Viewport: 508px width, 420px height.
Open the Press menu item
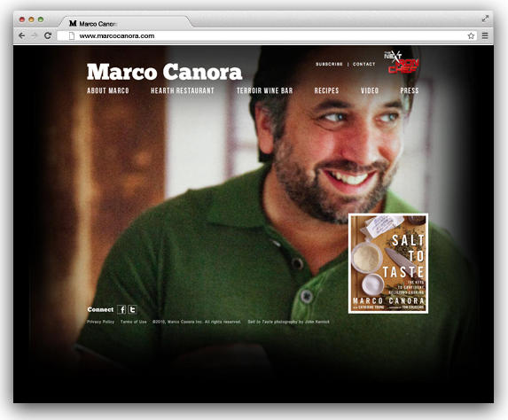pyautogui.click(x=410, y=90)
